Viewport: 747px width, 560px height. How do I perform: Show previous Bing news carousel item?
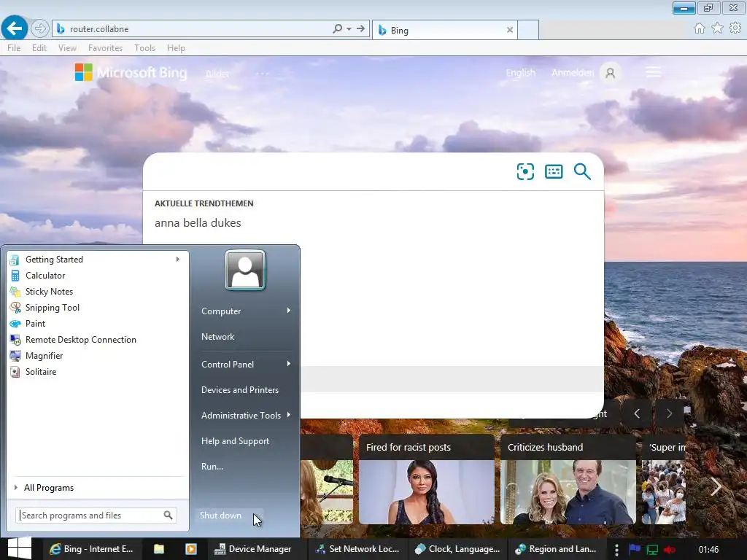(637, 413)
